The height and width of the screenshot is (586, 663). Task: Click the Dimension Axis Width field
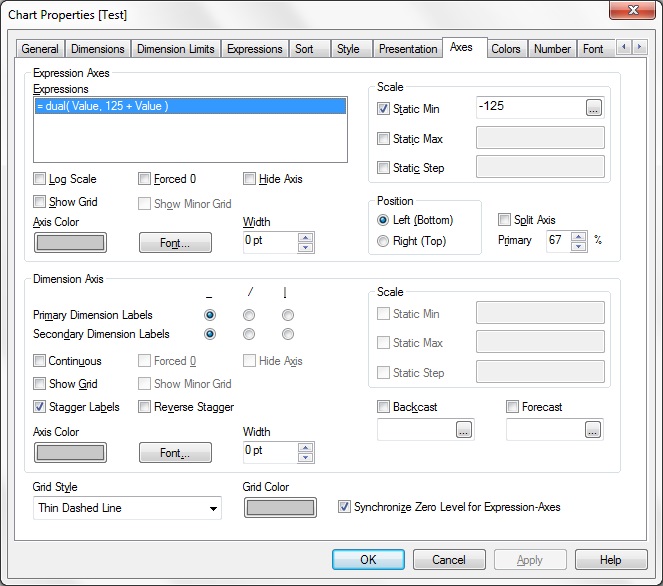pos(271,452)
